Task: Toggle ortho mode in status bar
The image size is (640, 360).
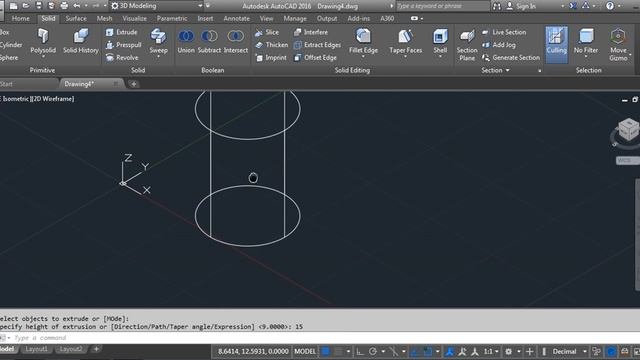Action: coord(360,351)
